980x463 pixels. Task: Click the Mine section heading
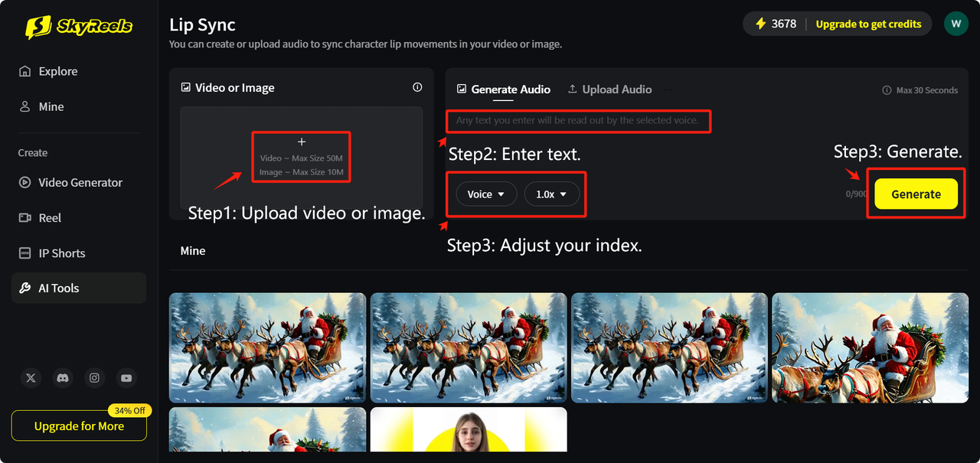pyautogui.click(x=193, y=251)
